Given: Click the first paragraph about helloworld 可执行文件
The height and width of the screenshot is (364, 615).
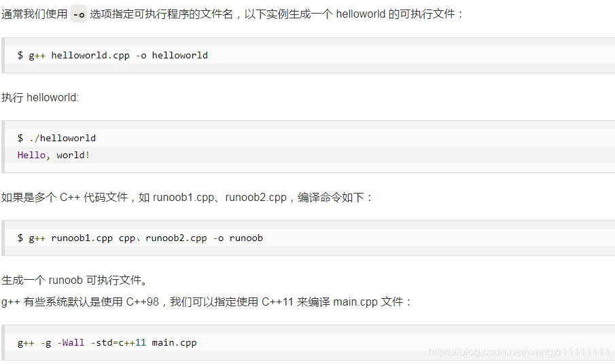Looking at the screenshot, I should (232, 14).
